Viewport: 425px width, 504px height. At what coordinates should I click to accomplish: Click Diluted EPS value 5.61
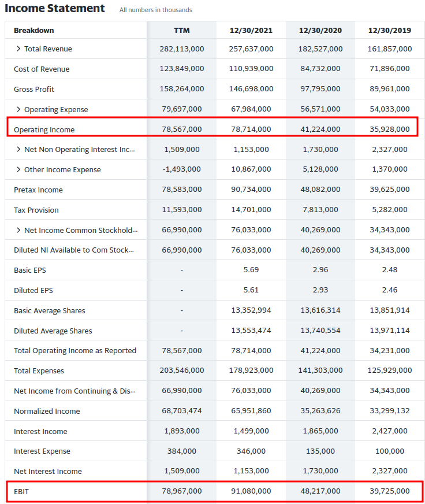point(251,290)
